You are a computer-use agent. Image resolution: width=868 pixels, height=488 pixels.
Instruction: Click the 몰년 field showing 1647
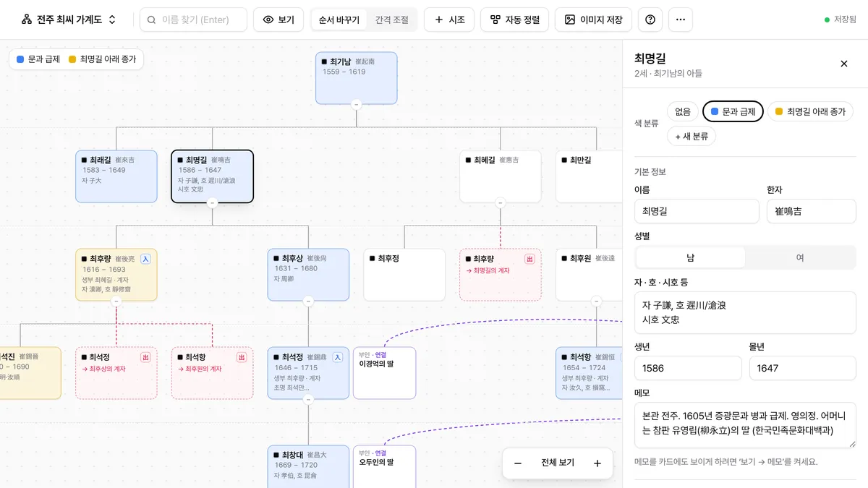pyautogui.click(x=803, y=368)
